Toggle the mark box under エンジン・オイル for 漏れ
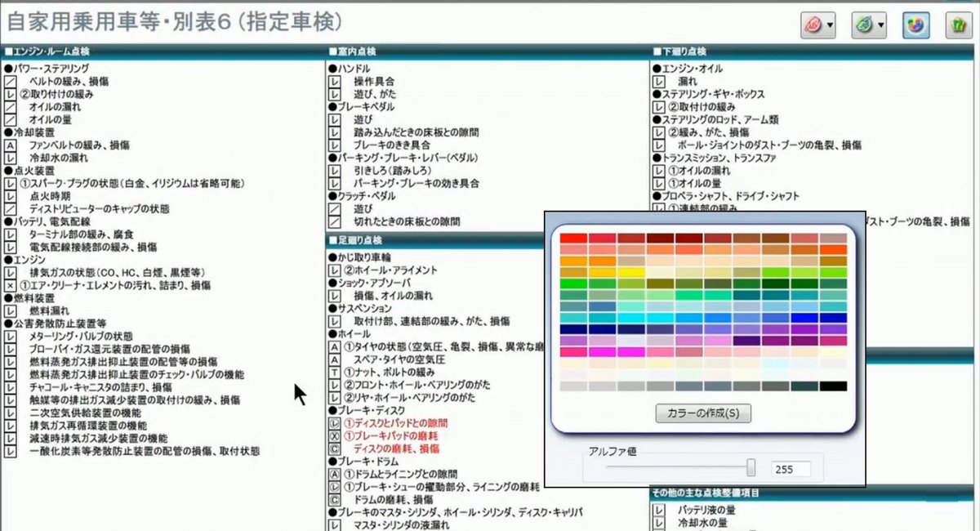The width and height of the screenshot is (980, 531). click(658, 82)
